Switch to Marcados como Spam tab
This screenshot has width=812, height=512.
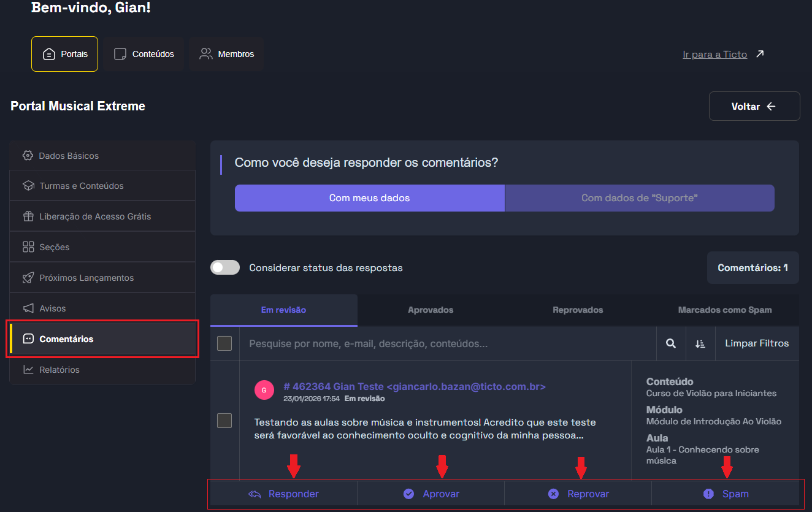click(x=724, y=310)
